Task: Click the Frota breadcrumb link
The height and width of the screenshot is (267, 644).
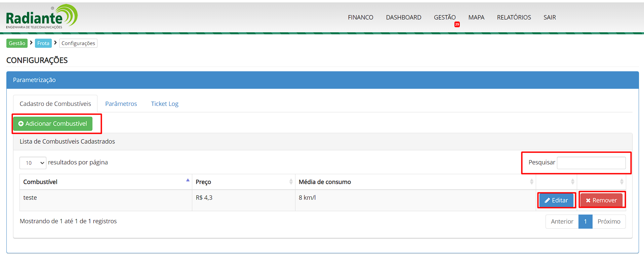Action: (43, 43)
